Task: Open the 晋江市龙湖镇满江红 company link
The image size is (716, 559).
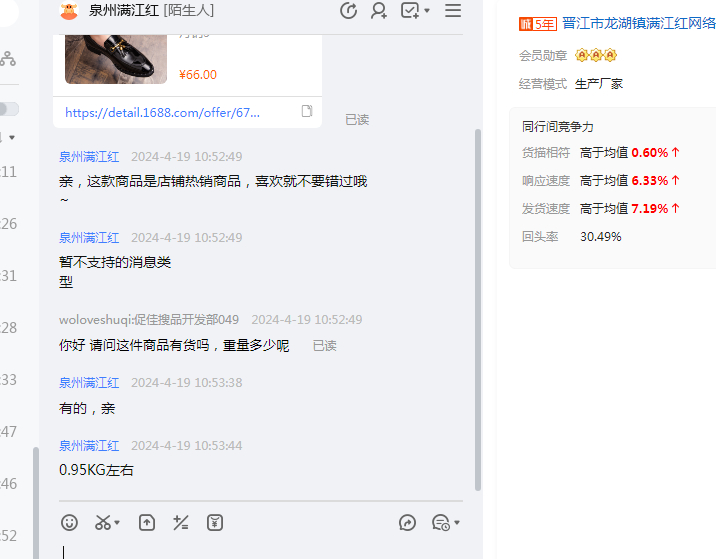Action: (639, 23)
